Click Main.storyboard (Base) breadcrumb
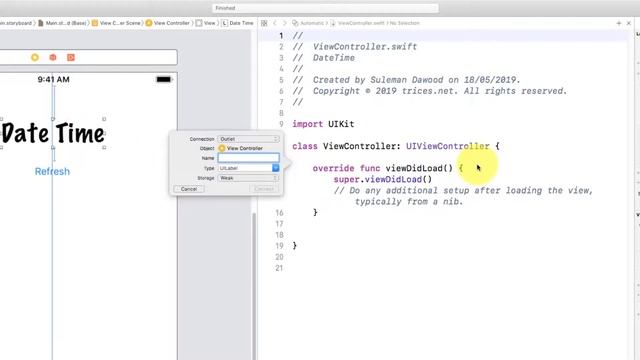 62,23
